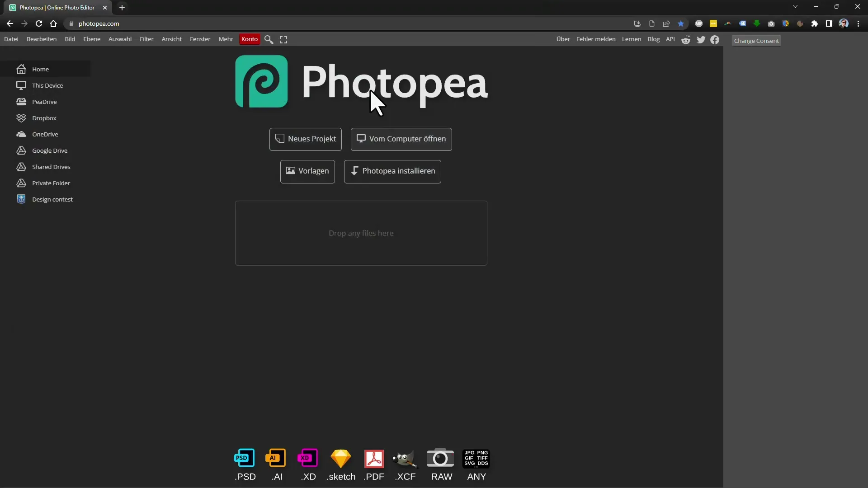Open the Datei menu
Viewport: 868px width, 488px height.
(11, 39)
